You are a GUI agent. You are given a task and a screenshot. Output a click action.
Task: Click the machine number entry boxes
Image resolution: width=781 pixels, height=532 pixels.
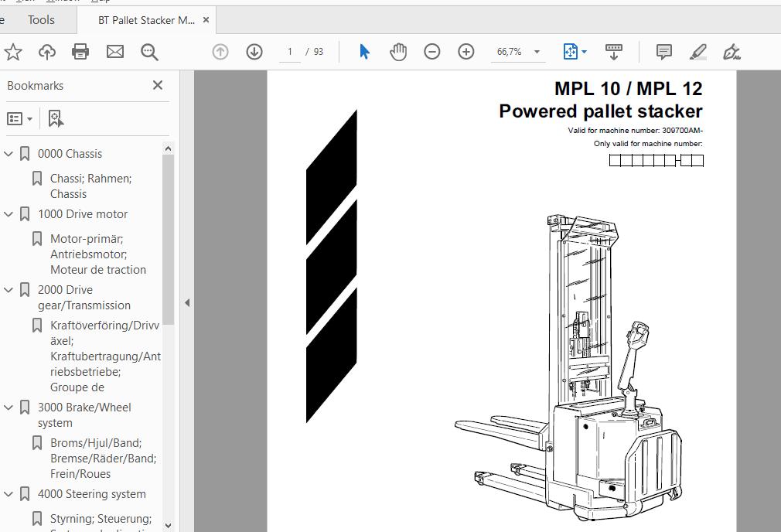pyautogui.click(x=657, y=160)
